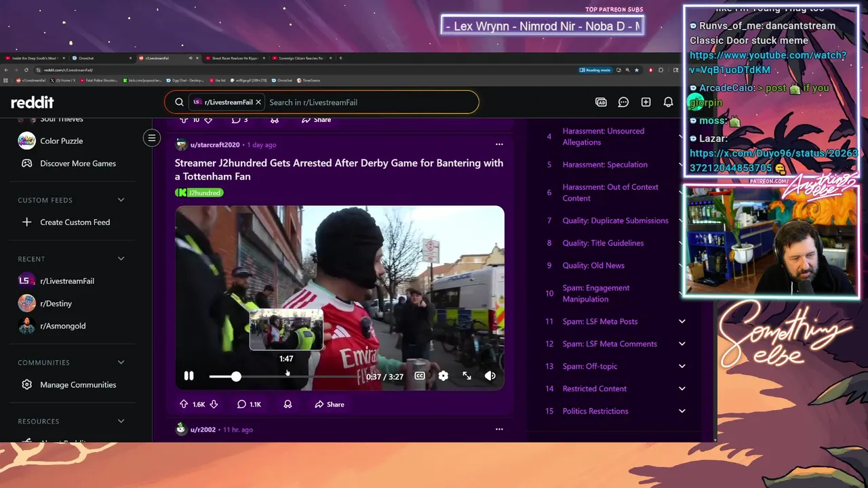Screen dimensions: 868x488
Task: Open Reddit chat messages icon
Action: coord(623,102)
